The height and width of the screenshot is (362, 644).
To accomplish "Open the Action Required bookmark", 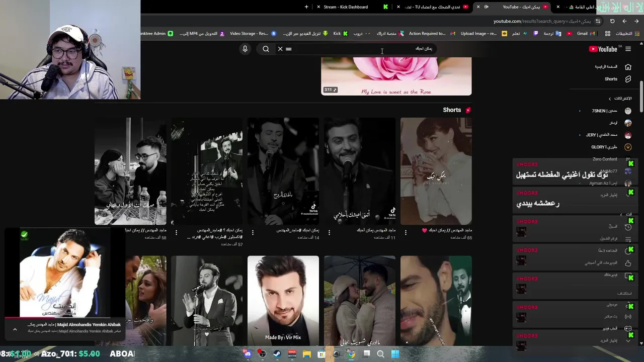I will [x=432, y=34].
